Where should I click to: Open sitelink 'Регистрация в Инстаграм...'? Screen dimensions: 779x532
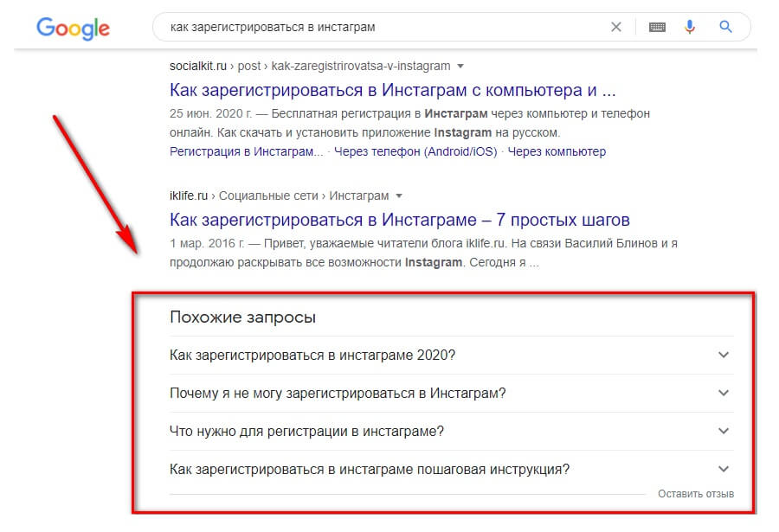247,151
